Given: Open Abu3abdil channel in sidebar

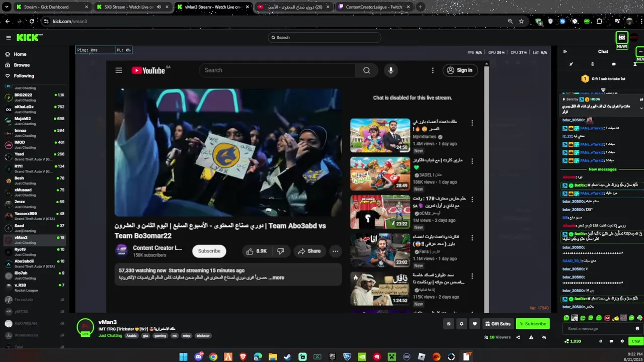Looking at the screenshot, I should 34,263.
